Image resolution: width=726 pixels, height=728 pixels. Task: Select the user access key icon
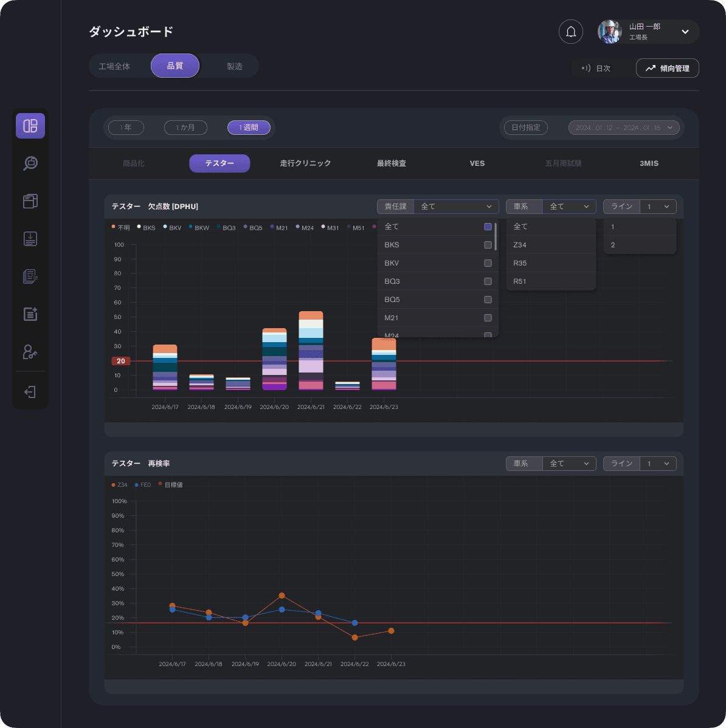tap(30, 352)
